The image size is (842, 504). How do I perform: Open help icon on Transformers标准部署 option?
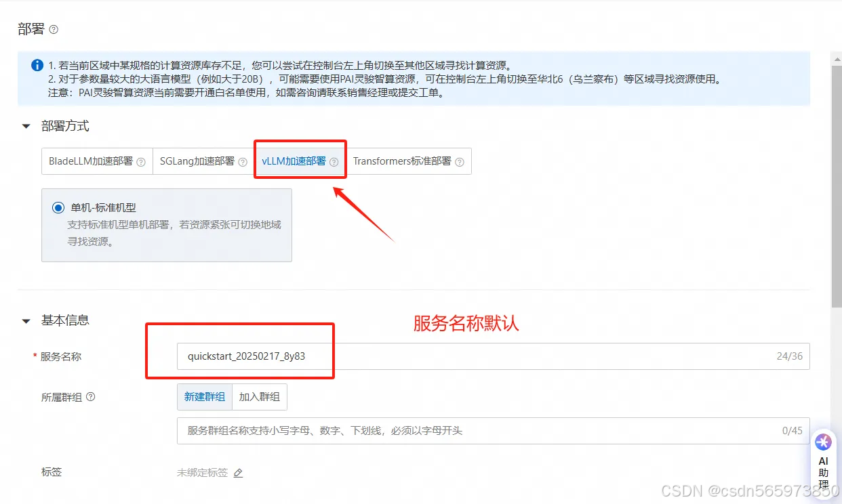460,161
